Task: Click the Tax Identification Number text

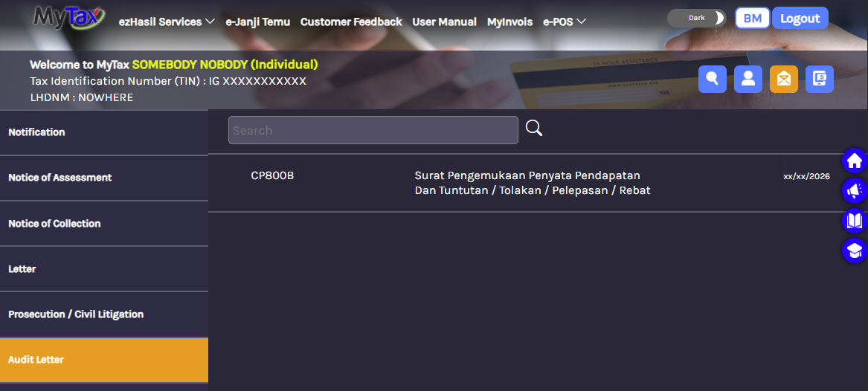Action: (168, 81)
